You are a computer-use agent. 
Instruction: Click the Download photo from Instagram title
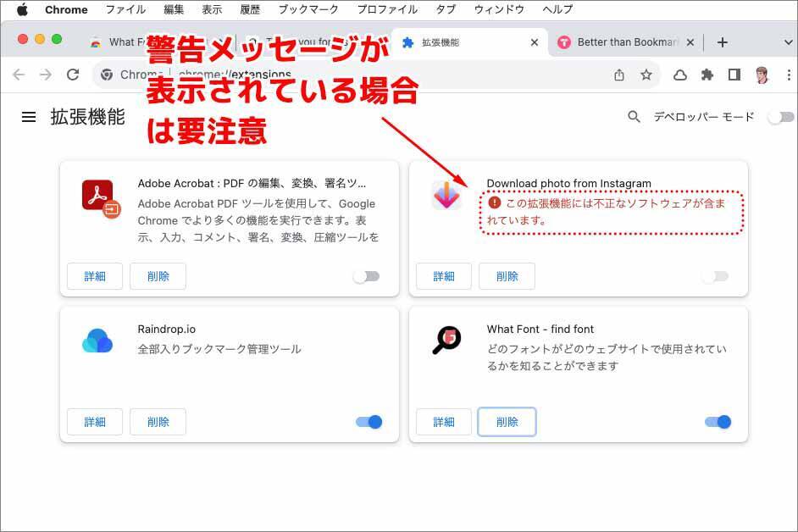[569, 183]
